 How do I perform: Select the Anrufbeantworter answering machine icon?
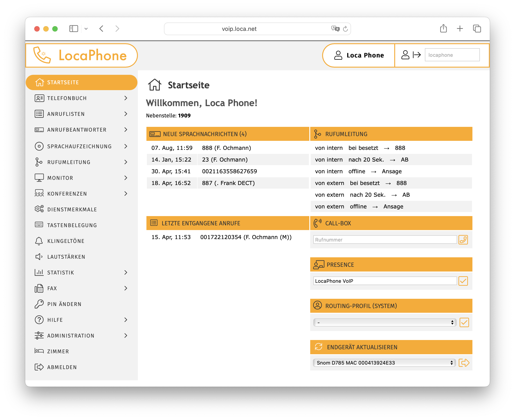[39, 130]
